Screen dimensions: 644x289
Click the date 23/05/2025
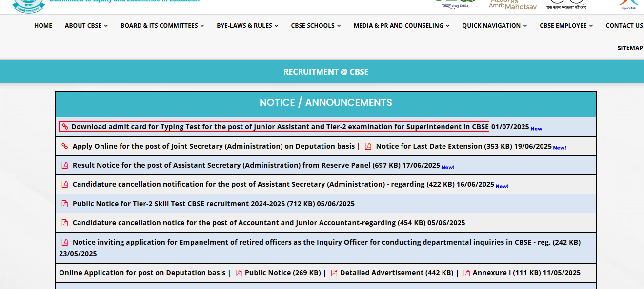[78, 254]
